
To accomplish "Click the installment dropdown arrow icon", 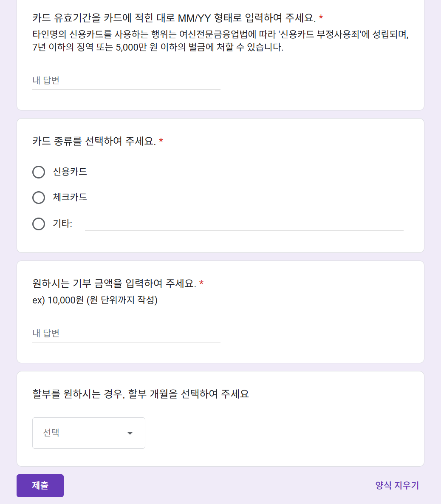I will [130, 433].
